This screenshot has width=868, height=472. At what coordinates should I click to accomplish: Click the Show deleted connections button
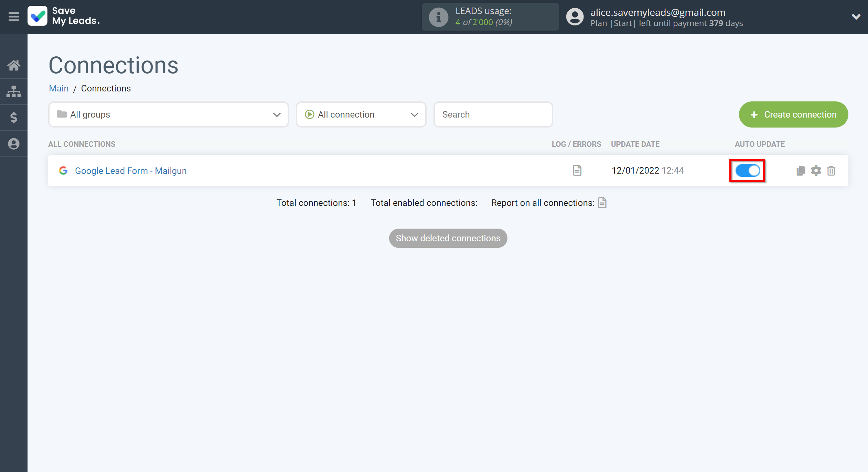448,238
